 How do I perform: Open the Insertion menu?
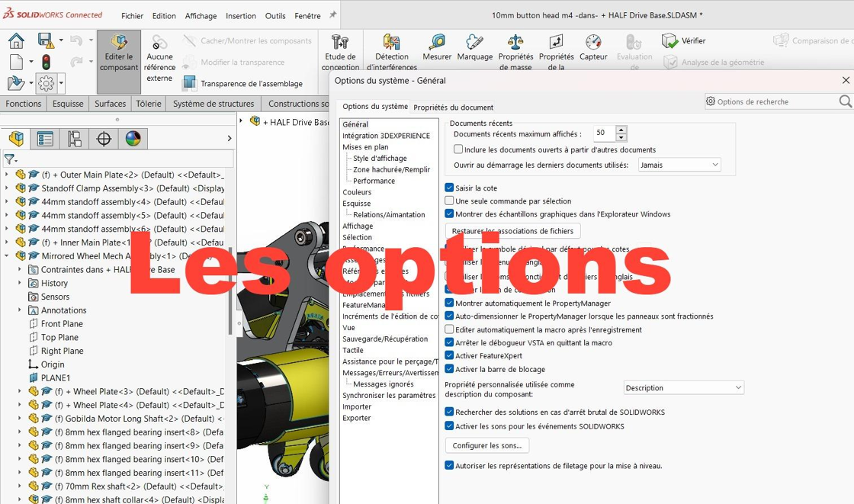241,16
